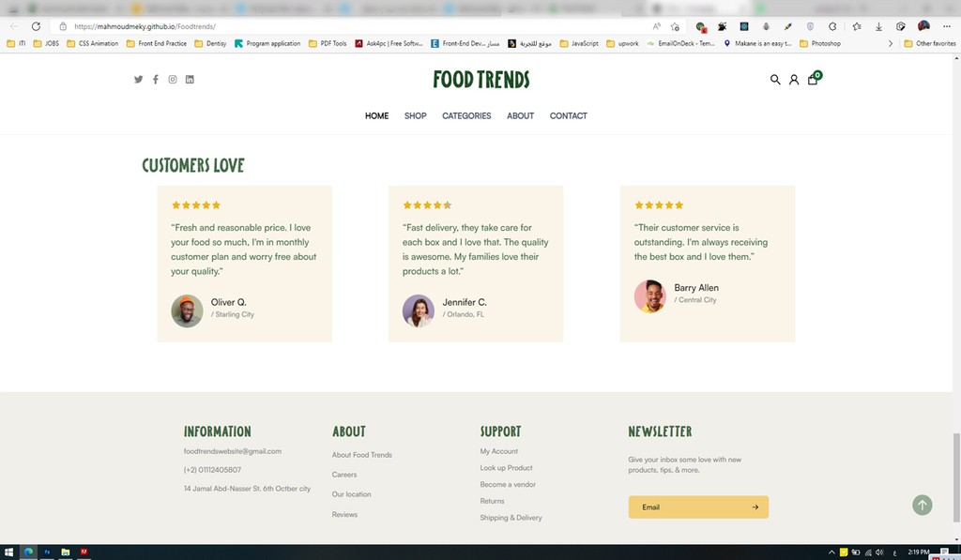This screenshot has width=961, height=560.
Task: Open the LinkedIn social icon
Action: (190, 79)
